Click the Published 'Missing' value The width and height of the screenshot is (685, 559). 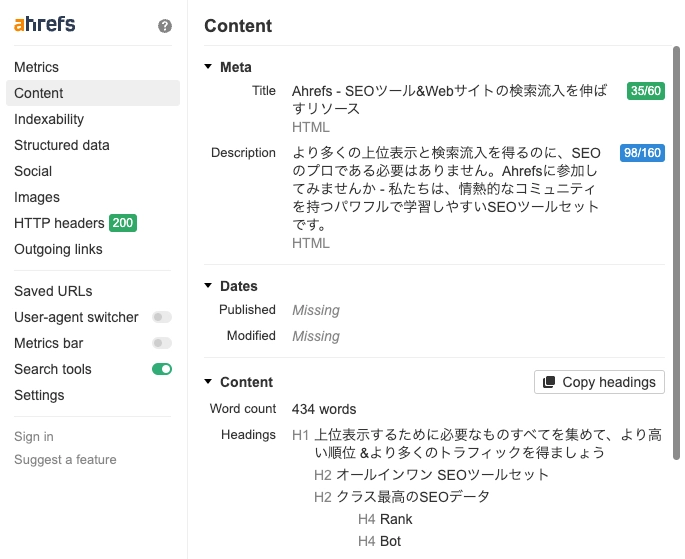pyautogui.click(x=316, y=310)
